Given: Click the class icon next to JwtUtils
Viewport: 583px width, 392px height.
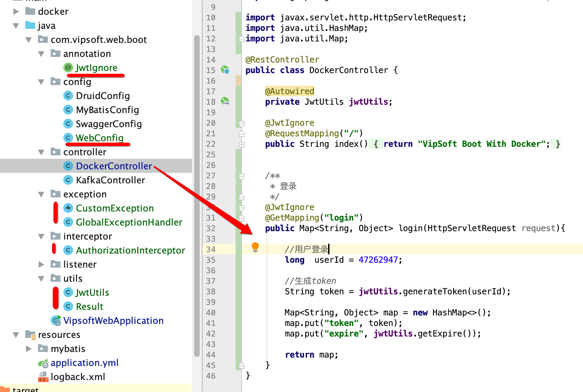Looking at the screenshot, I should pos(68,292).
